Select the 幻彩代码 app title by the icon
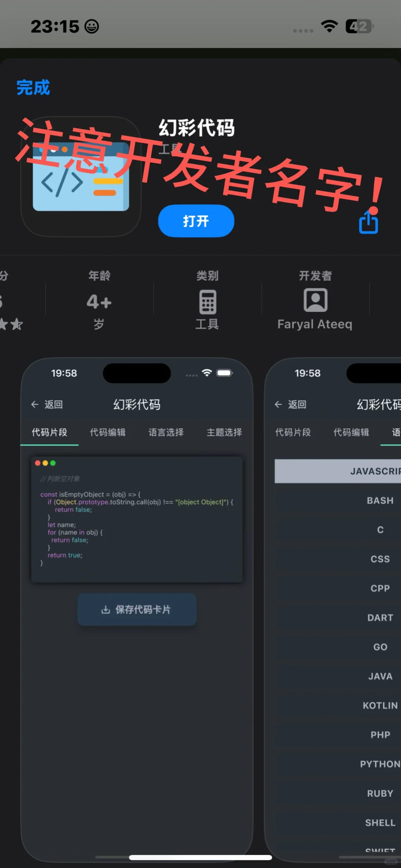Screen dimensions: 401x868 coord(196,128)
